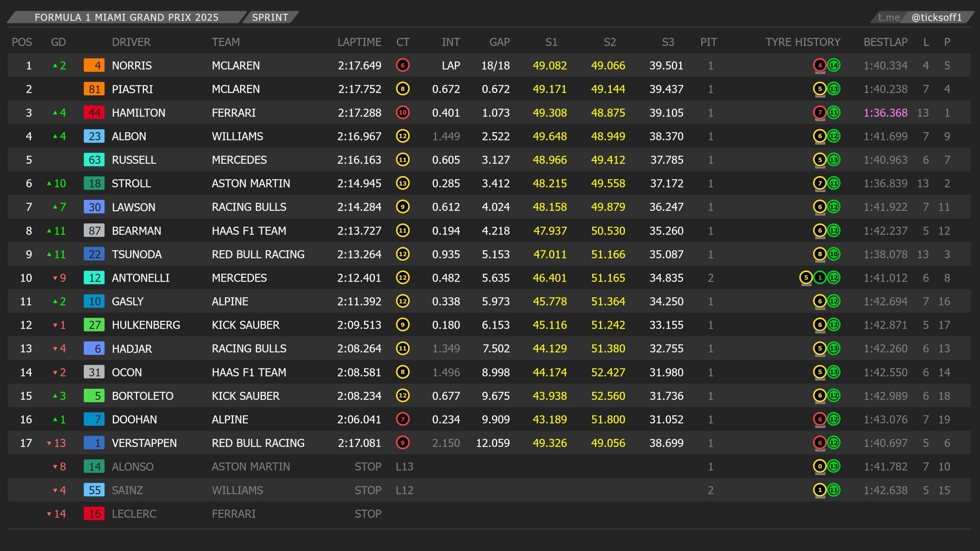Select the Formula 1 Miami Grand Prix 2025 tab

[x=126, y=17]
